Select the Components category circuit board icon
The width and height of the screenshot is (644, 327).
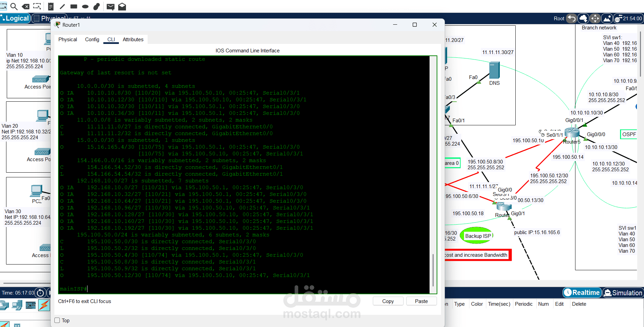(x=30, y=305)
